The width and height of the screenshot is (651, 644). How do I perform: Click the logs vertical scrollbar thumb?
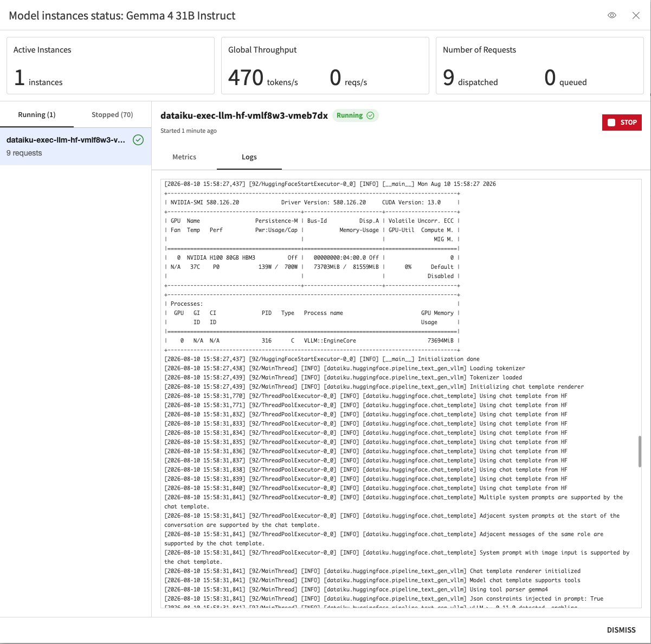click(x=640, y=451)
